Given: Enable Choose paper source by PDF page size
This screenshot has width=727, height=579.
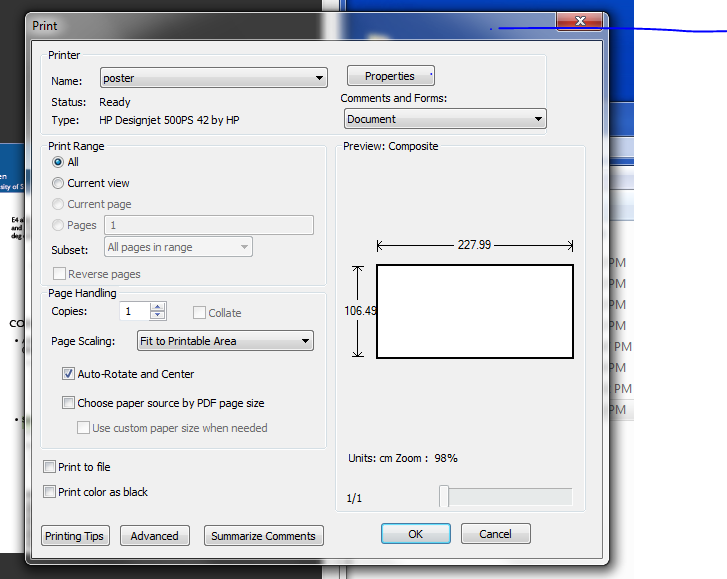Looking at the screenshot, I should click(68, 403).
